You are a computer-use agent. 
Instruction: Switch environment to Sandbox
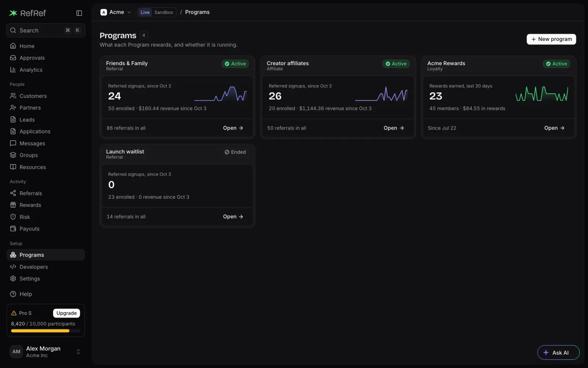pos(164,12)
